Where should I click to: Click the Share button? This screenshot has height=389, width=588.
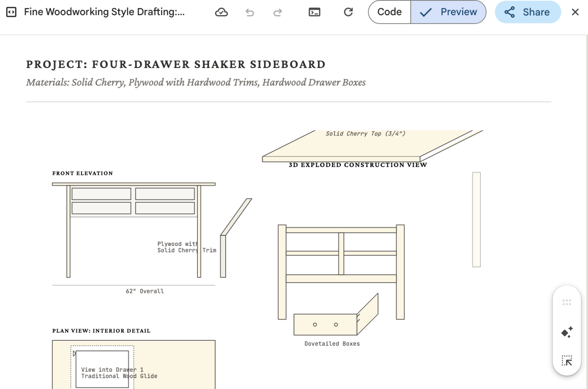click(528, 12)
